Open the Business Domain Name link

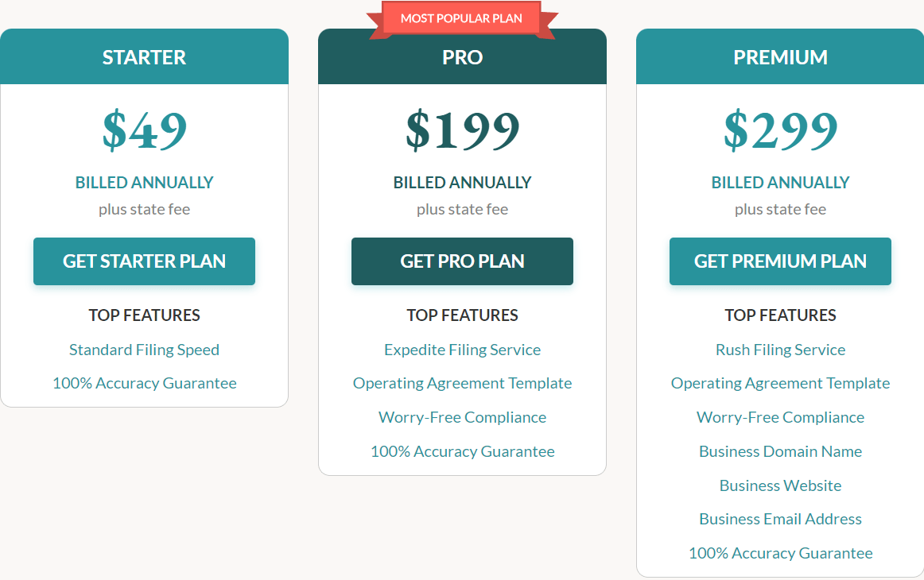[x=780, y=450]
